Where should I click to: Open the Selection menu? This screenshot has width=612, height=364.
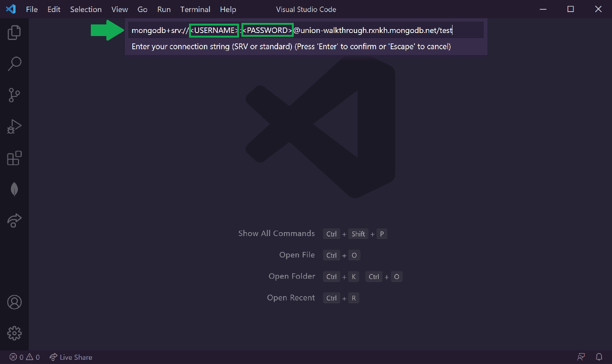[86, 9]
